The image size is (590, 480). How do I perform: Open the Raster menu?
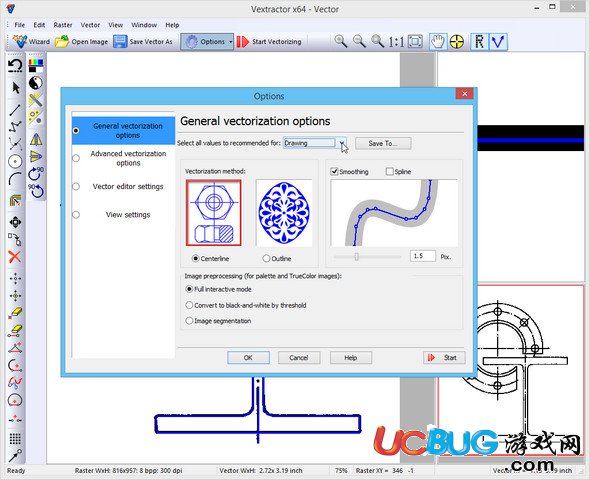(63, 25)
